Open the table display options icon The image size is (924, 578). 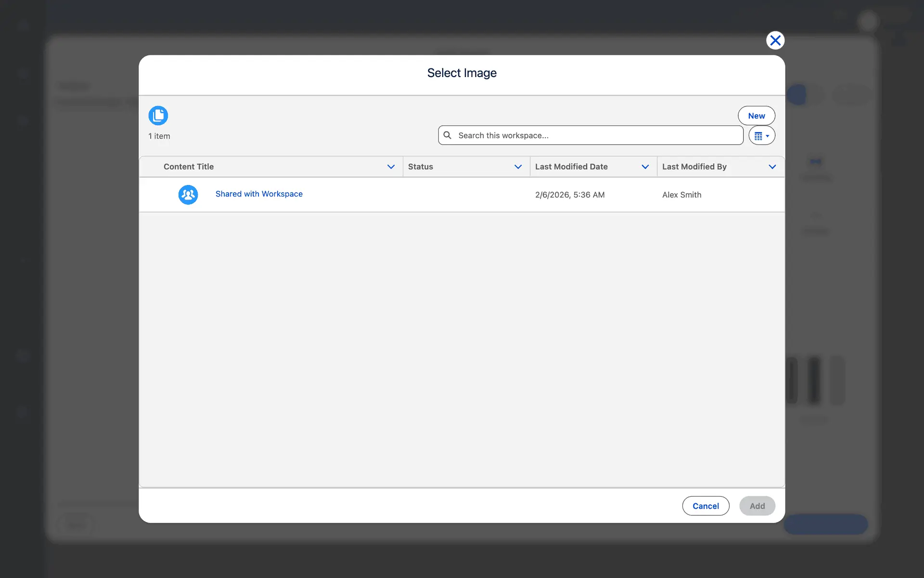(761, 136)
